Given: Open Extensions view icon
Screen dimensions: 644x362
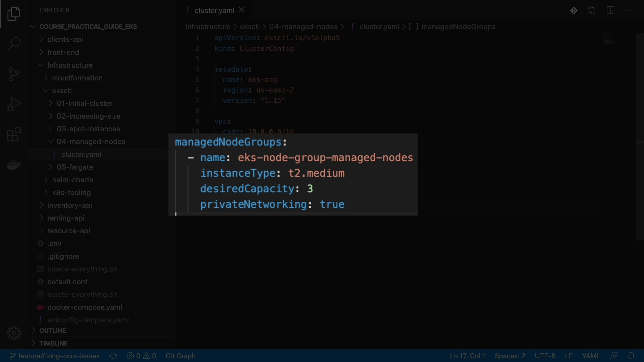Looking at the screenshot, I should click(x=14, y=134).
